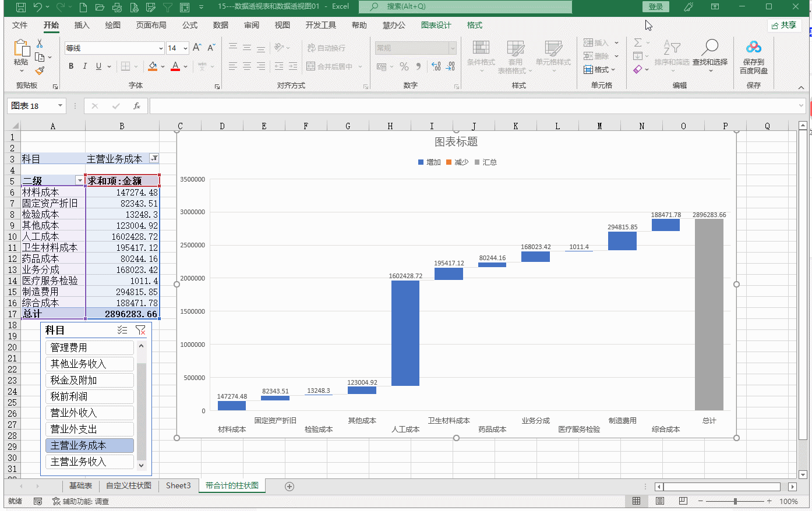This screenshot has width=812, height=511.
Task: Open the fill color dropdown arrow
Action: pyautogui.click(x=163, y=66)
